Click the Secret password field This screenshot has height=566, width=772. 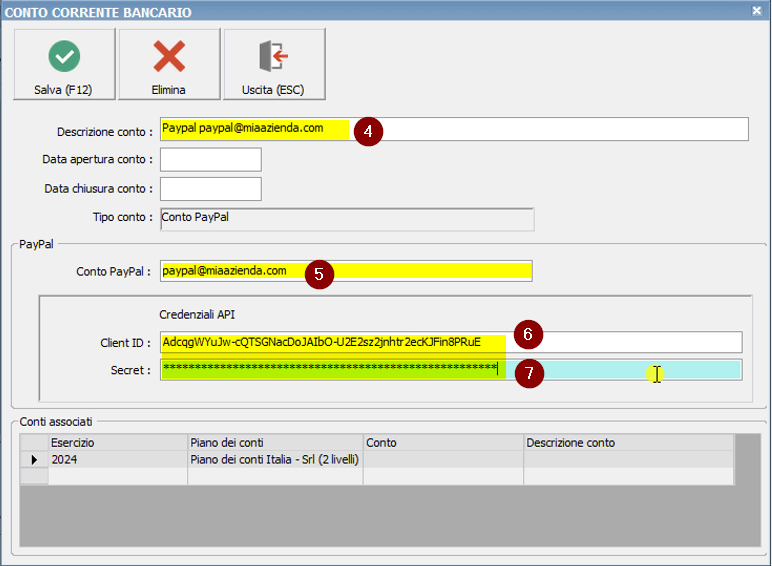pos(451,370)
